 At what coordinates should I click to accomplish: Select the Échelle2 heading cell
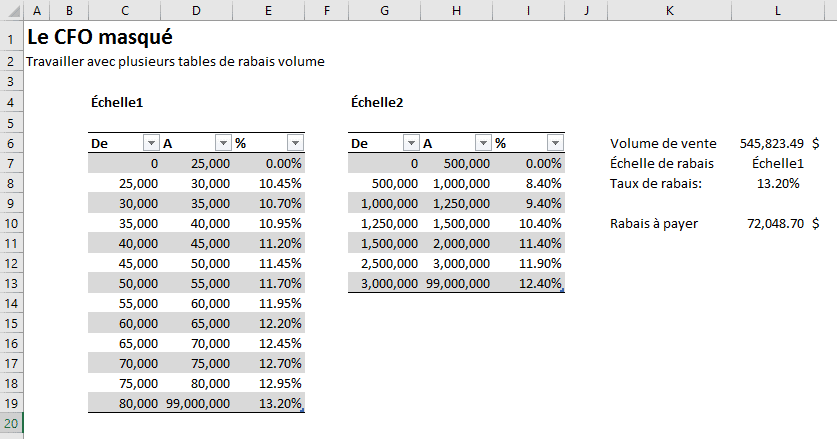[x=380, y=102]
